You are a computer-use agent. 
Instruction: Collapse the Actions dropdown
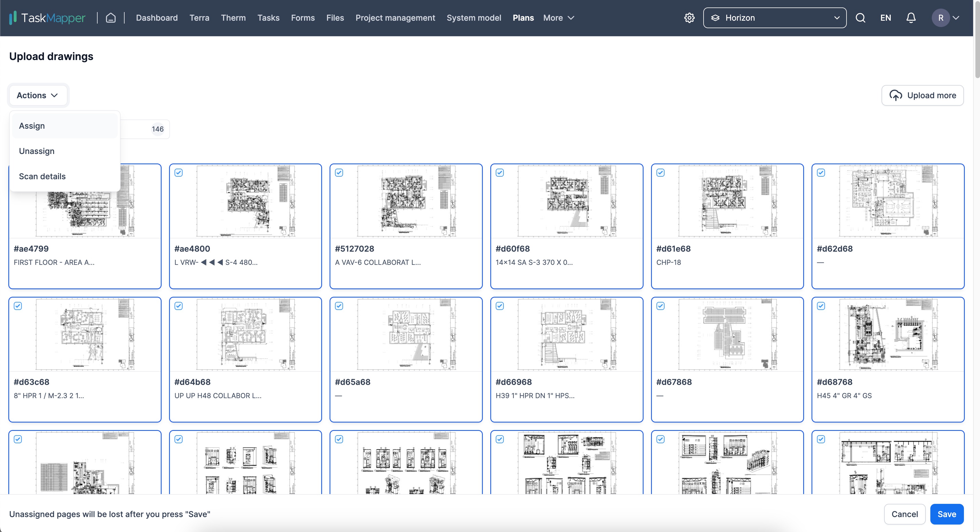point(38,95)
